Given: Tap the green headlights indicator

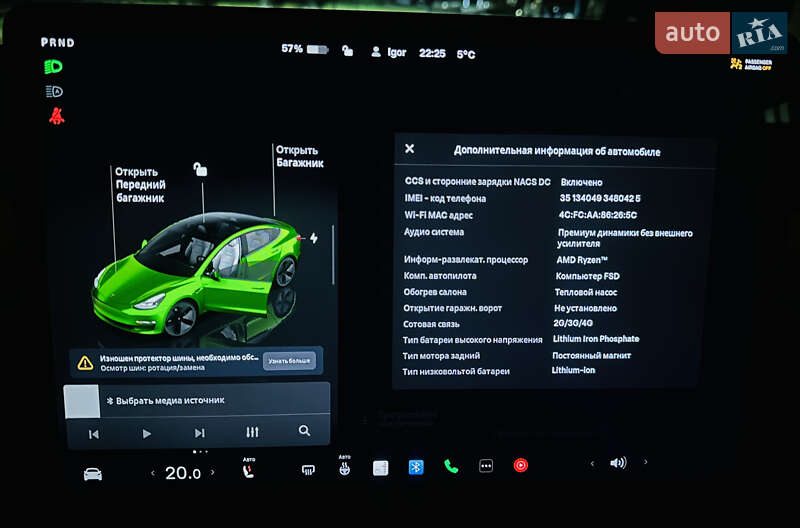Looking at the screenshot, I should click(53, 67).
